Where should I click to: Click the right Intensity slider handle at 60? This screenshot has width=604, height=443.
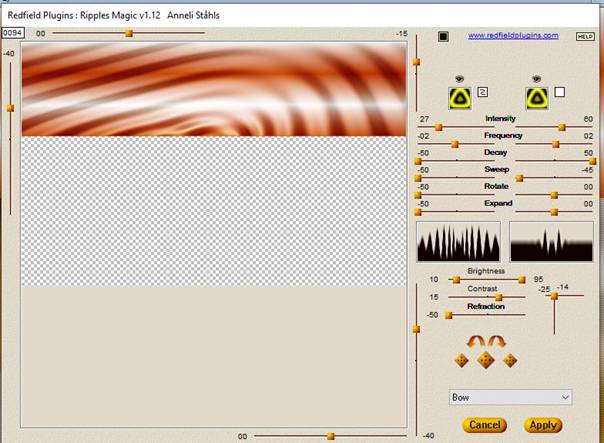(x=562, y=127)
